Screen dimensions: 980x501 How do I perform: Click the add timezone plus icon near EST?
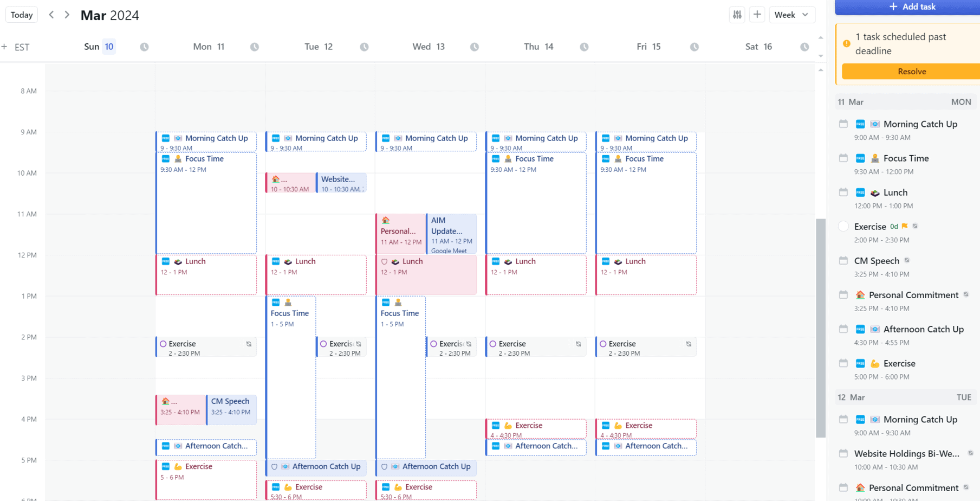click(4, 47)
